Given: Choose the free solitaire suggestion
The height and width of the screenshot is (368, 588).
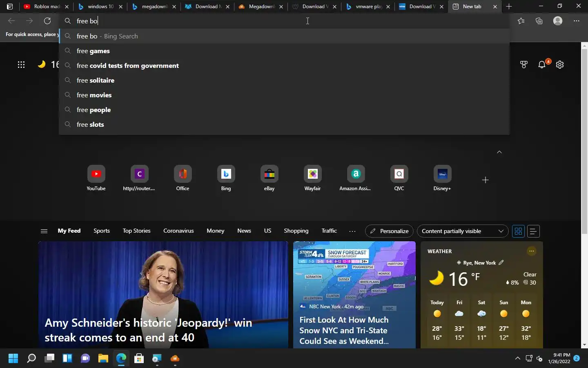Looking at the screenshot, I should (284, 80).
